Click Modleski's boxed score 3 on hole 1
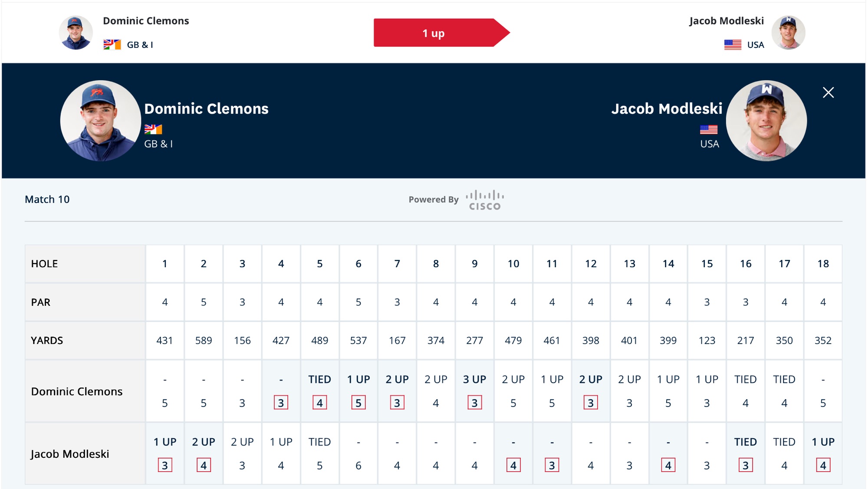Image resolution: width=868 pixels, height=489 pixels. [165, 465]
